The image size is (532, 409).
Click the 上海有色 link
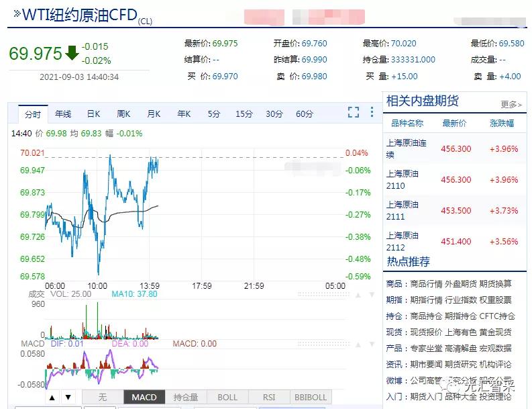tap(460, 332)
